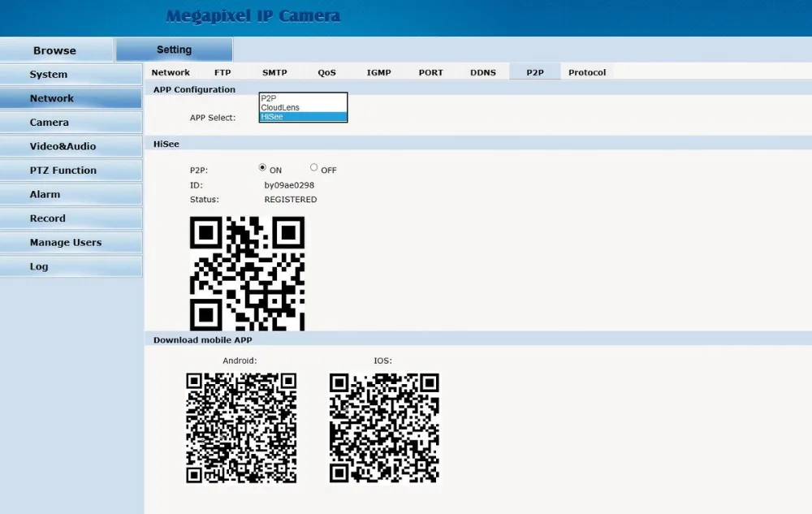This screenshot has width=812, height=514.
Task: Click the Android: label
Action: pos(240,361)
